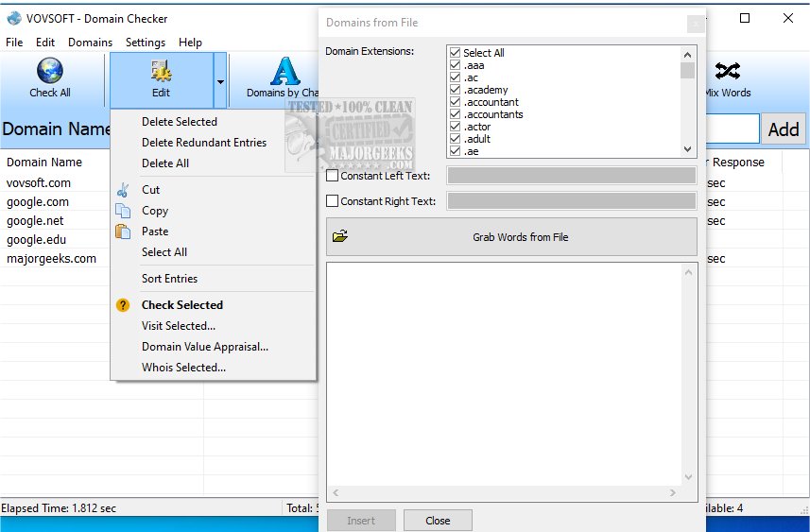
Task: Click the Add button
Action: (784, 129)
